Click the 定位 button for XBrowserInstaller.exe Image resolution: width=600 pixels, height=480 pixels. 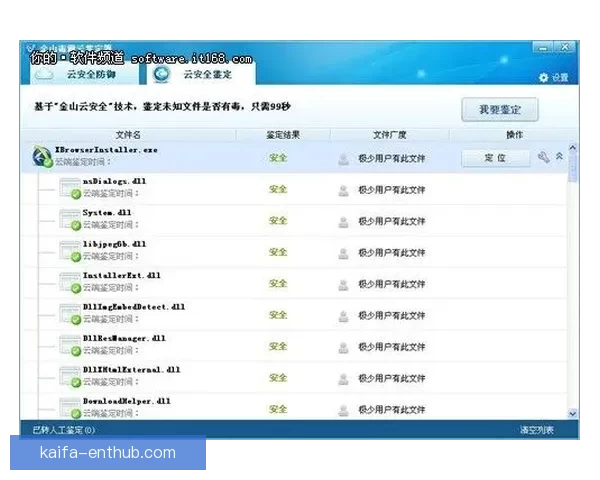coord(496,158)
